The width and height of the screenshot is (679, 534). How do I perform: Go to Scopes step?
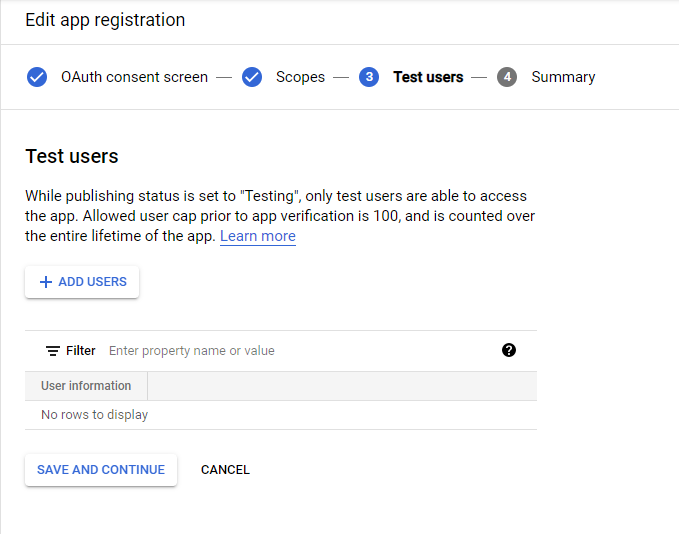(300, 77)
